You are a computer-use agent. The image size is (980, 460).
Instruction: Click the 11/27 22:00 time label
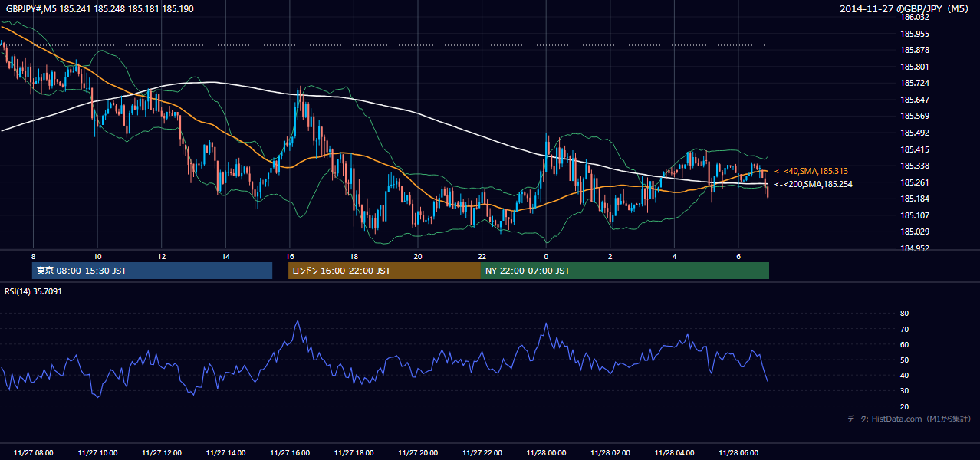[x=482, y=453]
